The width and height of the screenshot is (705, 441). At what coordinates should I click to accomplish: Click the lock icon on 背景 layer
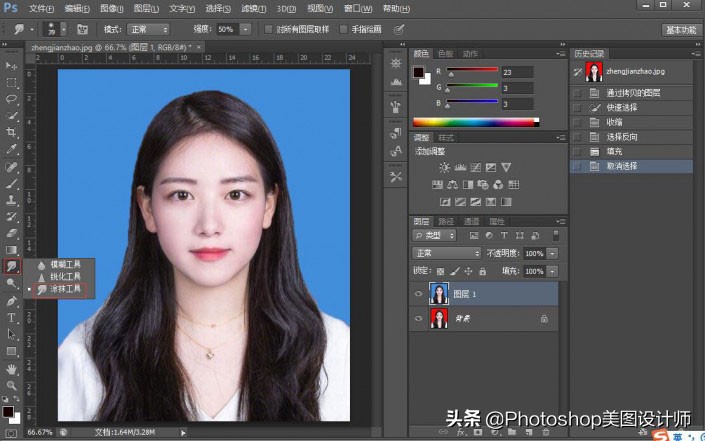click(x=543, y=318)
